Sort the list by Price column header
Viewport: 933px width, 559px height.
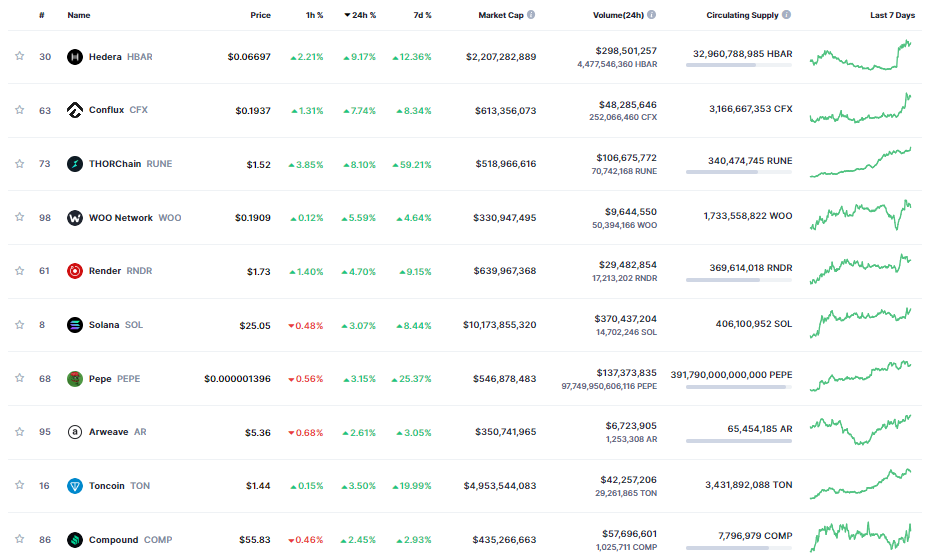click(x=260, y=15)
